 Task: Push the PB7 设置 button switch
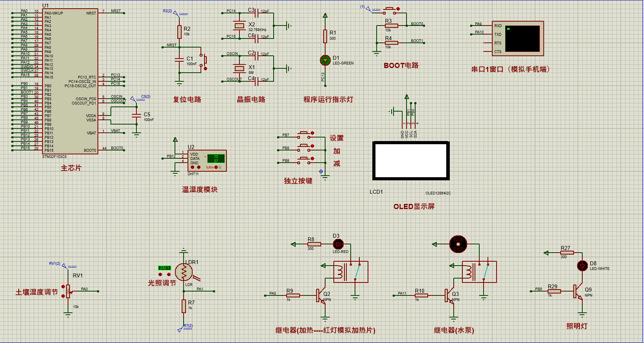click(x=304, y=135)
